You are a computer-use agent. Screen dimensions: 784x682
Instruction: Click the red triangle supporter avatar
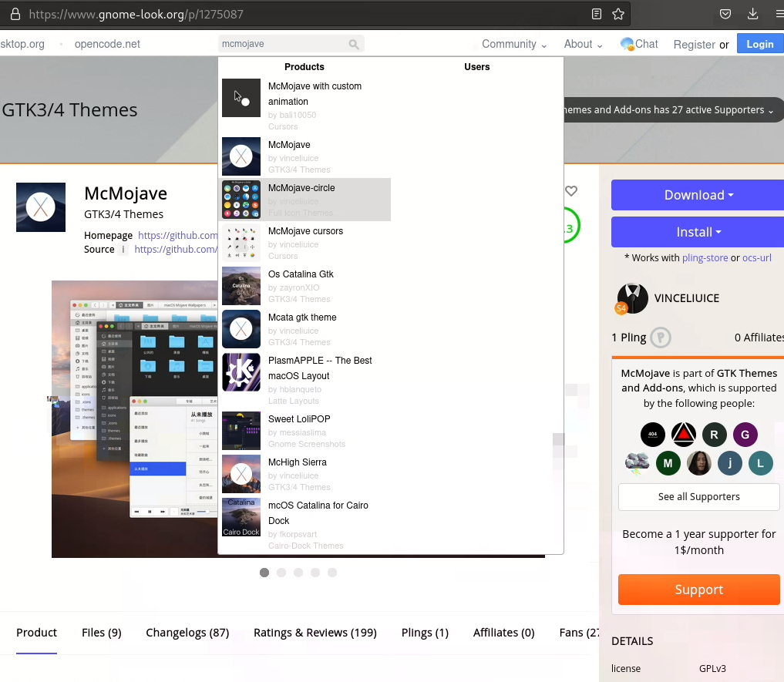click(x=684, y=435)
